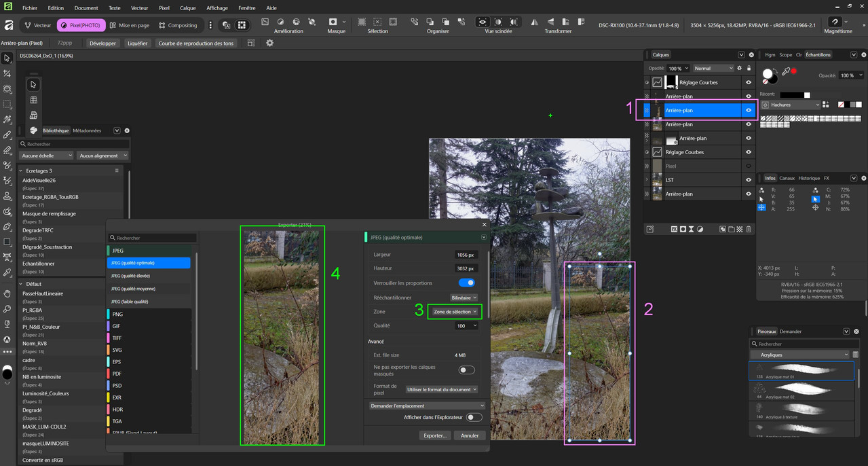Hide the LST layer
Image resolution: width=868 pixels, height=466 pixels.
749,180
